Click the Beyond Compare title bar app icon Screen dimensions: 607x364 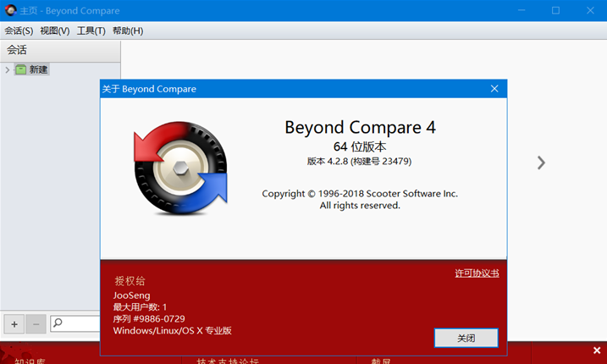(10, 10)
